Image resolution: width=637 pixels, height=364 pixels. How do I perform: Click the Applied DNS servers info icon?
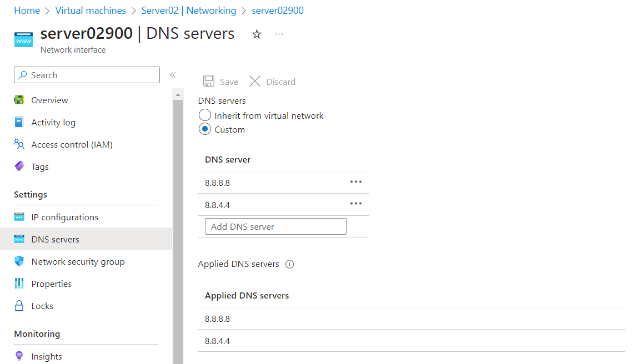(x=289, y=264)
